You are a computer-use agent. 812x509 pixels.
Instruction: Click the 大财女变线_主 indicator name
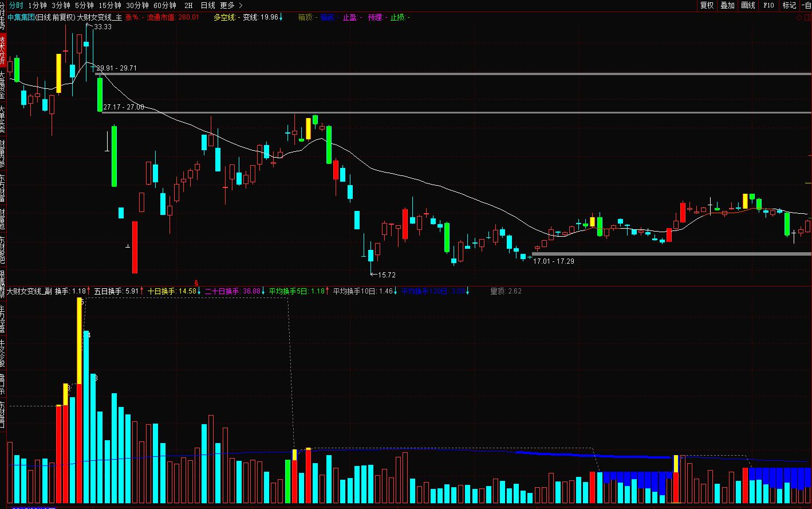(x=99, y=17)
